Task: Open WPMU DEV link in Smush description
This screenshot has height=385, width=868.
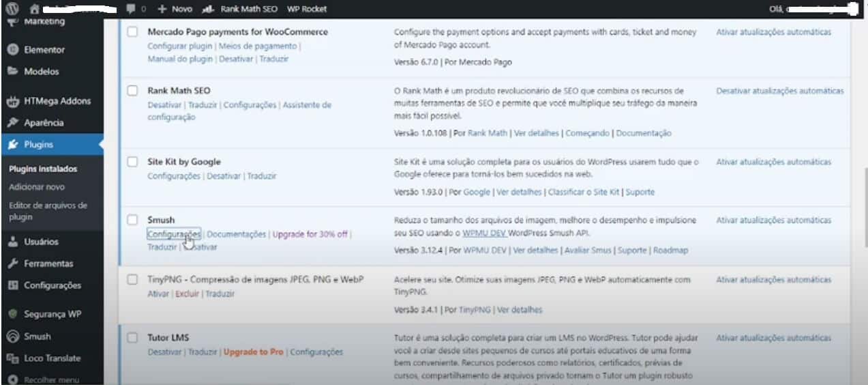Action: (x=484, y=233)
